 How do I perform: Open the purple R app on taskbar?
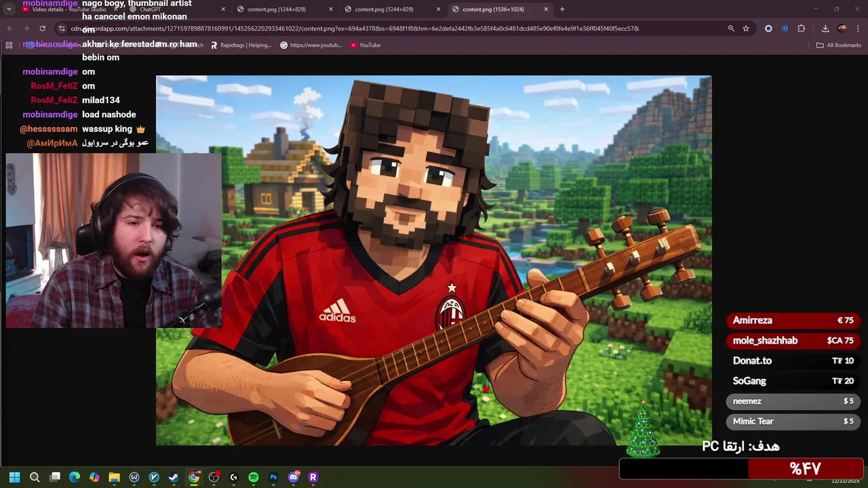click(313, 477)
